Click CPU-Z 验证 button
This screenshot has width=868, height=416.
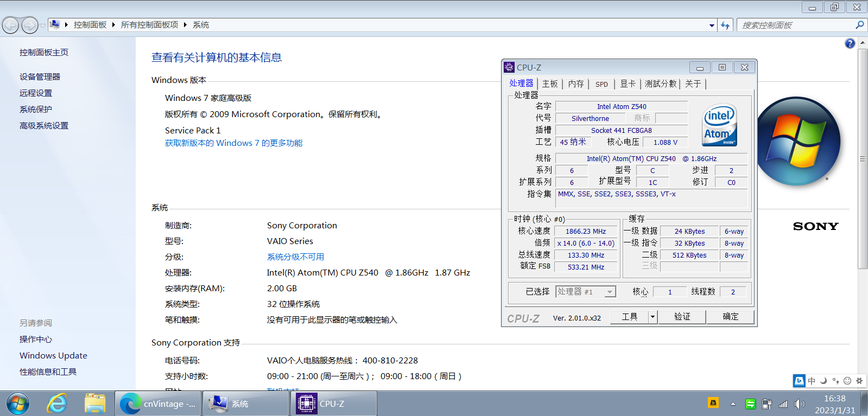coord(682,317)
